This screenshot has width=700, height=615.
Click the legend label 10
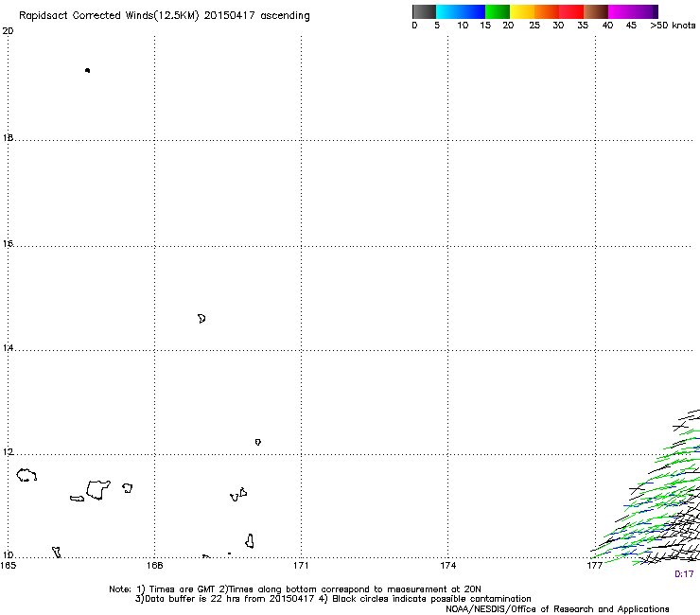[x=463, y=26]
